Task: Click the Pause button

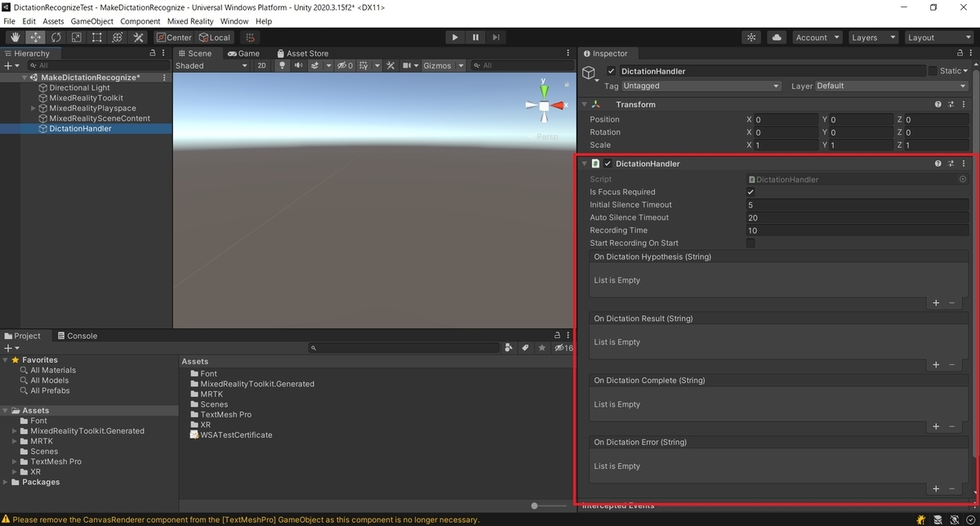Action: point(475,38)
